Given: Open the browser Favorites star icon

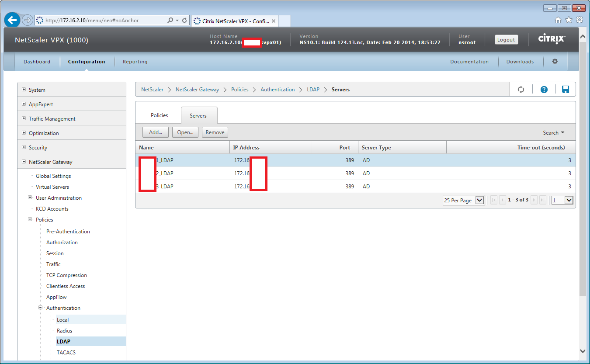Looking at the screenshot, I should 569,20.
